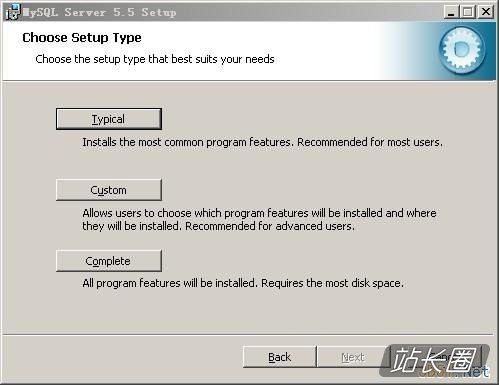
Task: Close the MySQL Server 5.5 Setup window
Action: coord(486,12)
